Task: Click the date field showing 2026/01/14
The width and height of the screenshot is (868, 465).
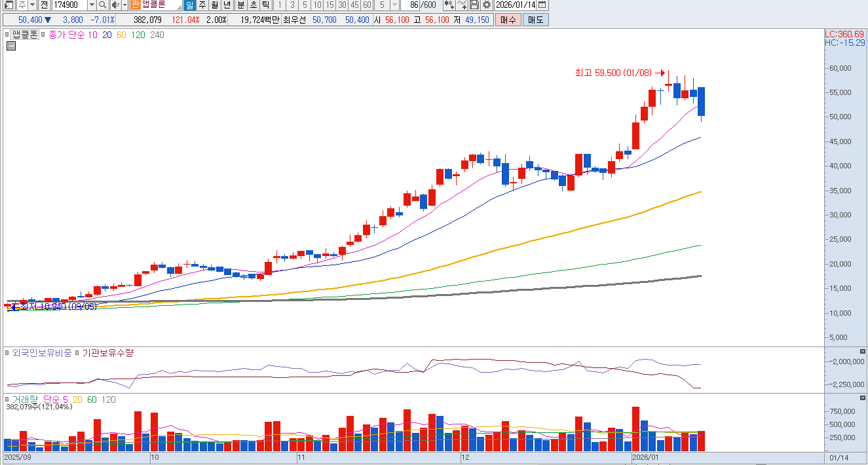Action: 515,5
